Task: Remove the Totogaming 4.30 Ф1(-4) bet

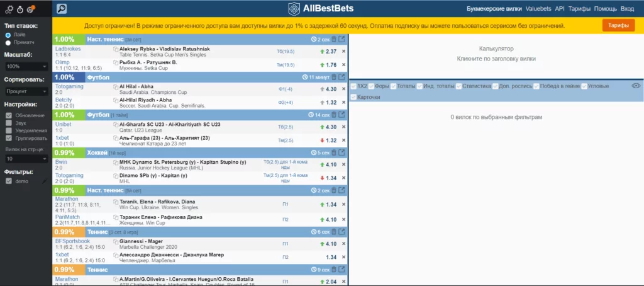Action: click(x=344, y=89)
